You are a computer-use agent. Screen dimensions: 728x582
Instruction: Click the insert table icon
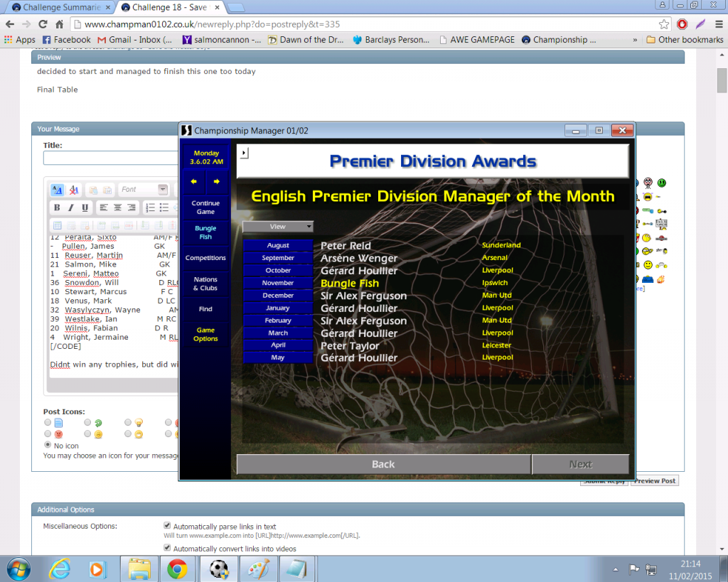58,225
